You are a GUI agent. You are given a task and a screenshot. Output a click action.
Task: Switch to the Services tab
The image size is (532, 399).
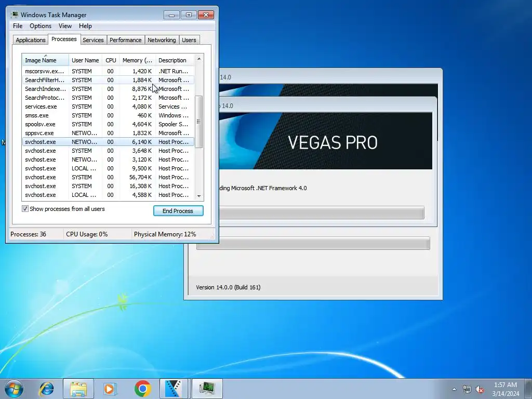click(x=93, y=39)
